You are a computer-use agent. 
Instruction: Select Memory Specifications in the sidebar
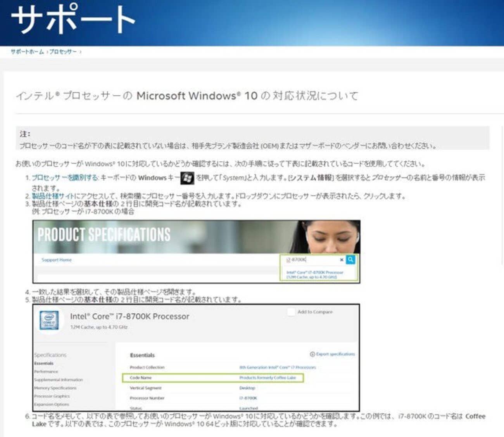click(x=55, y=388)
